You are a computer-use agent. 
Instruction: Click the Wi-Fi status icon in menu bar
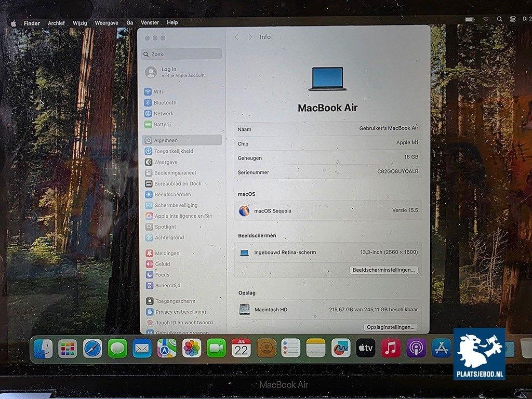486,19
